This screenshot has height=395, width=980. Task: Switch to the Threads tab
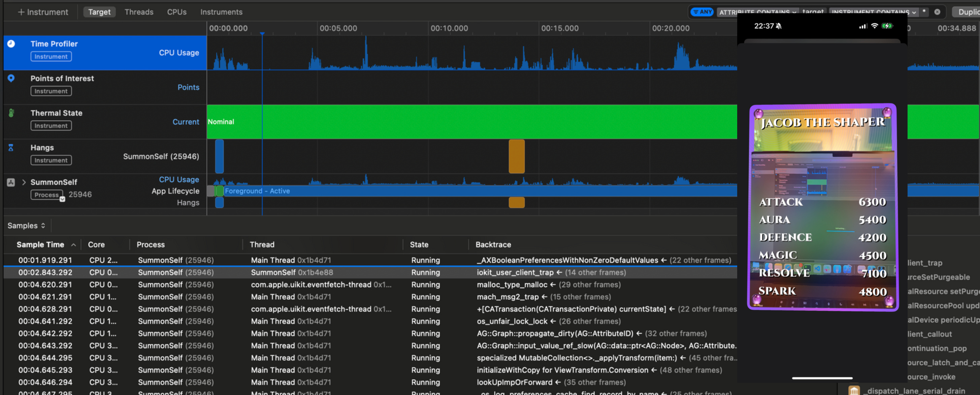(x=139, y=12)
